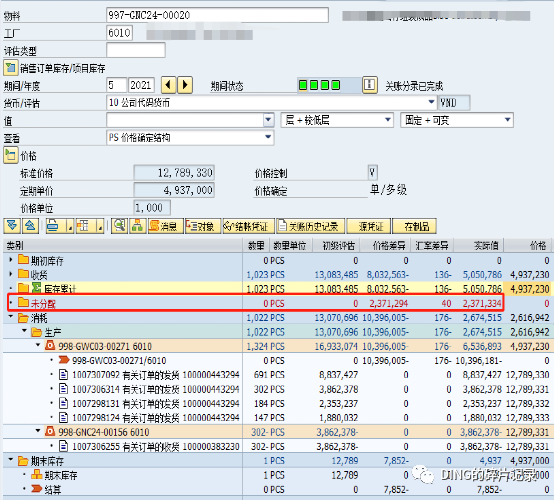Click the 关账历史记录 history button
The height and width of the screenshot is (500, 554).
pos(311,226)
